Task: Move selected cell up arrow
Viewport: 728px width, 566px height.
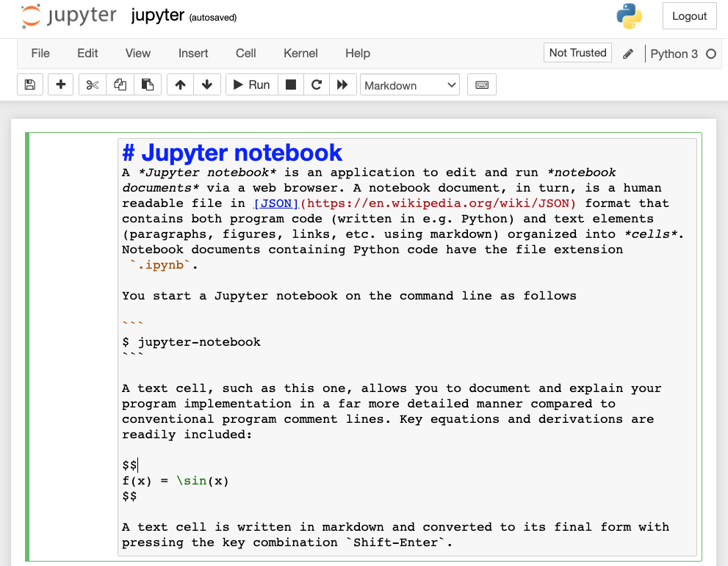Action: coord(180,84)
